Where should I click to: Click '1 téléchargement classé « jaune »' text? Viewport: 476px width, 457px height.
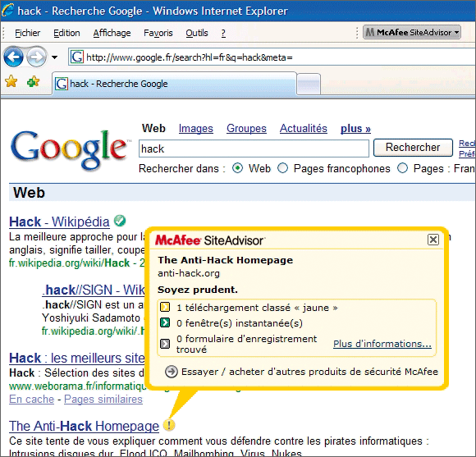point(257,308)
